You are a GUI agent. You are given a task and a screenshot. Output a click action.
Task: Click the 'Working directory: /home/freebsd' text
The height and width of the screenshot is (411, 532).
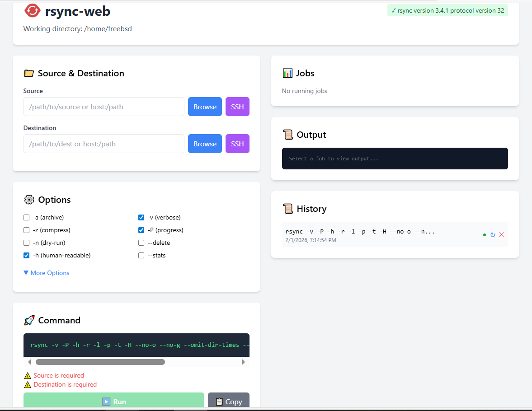click(77, 29)
